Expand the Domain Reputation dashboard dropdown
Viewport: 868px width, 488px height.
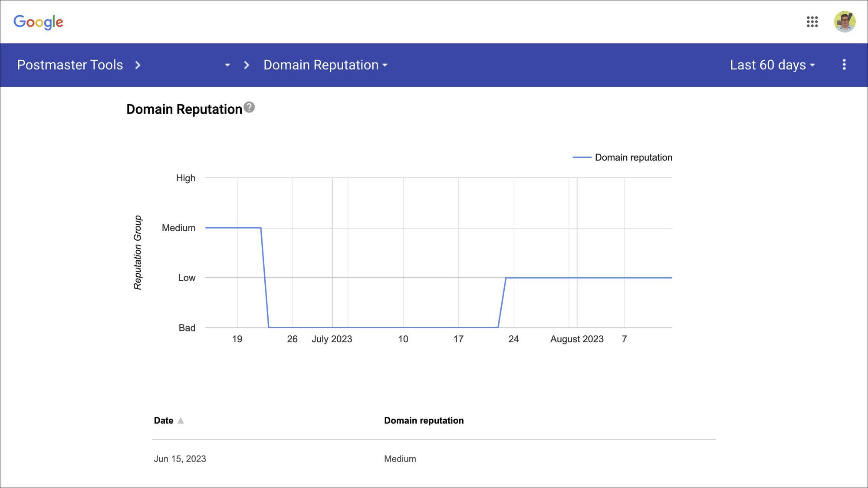point(325,65)
